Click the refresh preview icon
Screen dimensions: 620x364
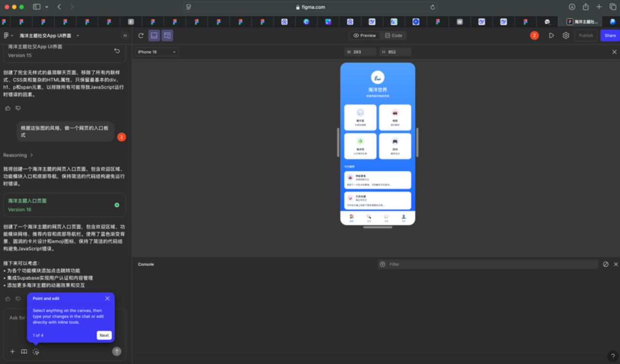(141, 35)
